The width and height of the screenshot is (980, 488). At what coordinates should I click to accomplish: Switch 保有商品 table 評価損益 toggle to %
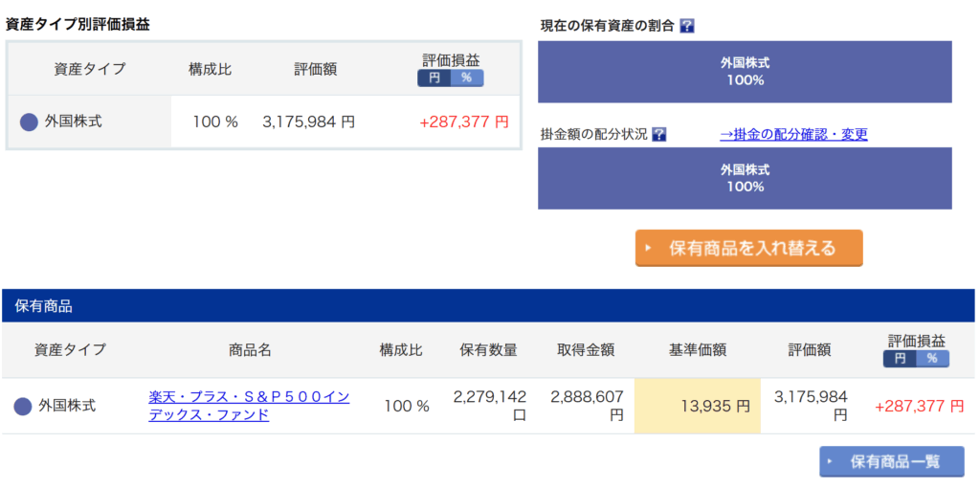tap(932, 359)
